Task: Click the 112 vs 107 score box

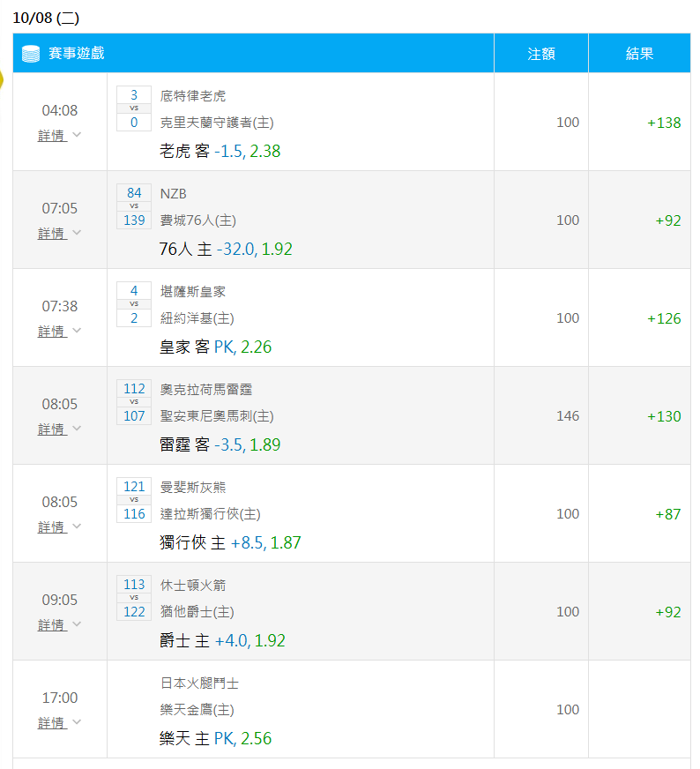Action: point(134,402)
